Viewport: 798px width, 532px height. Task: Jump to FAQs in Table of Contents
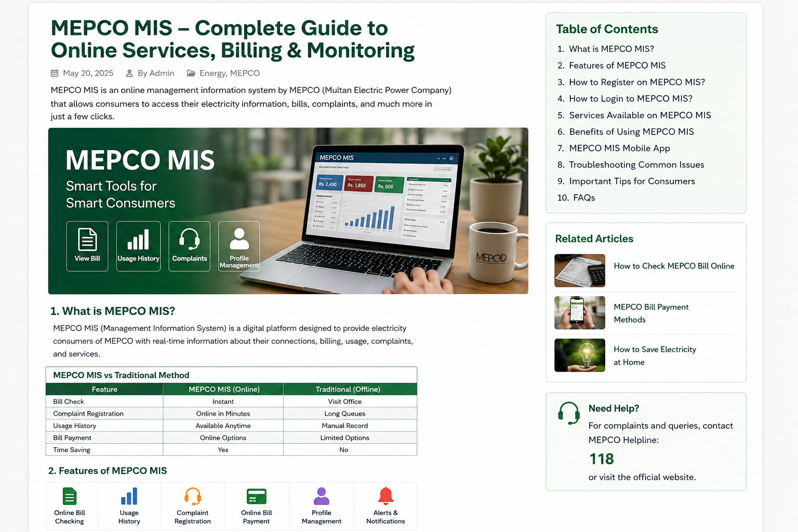pos(584,198)
